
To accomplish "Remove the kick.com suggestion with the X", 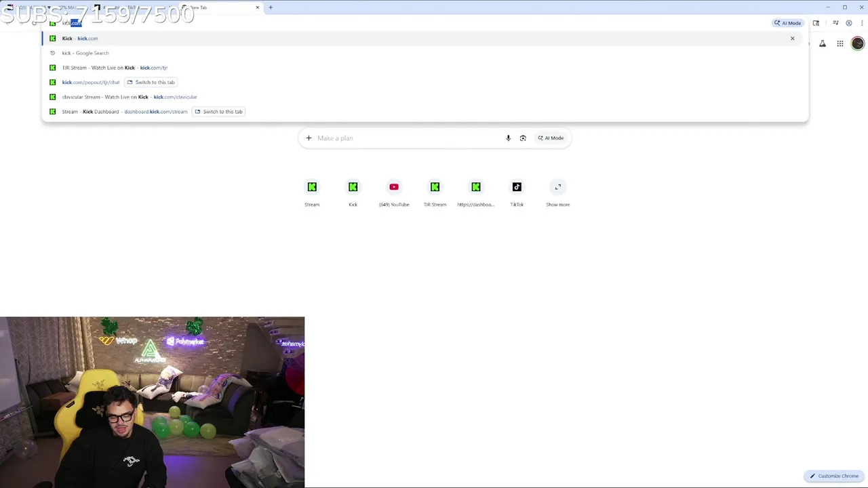I will [x=792, y=39].
